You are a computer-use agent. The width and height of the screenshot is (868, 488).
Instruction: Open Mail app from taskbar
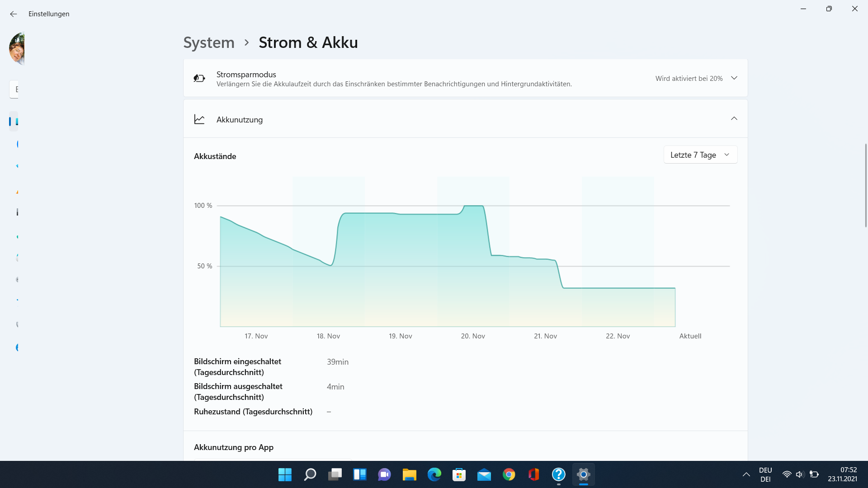coord(484,474)
